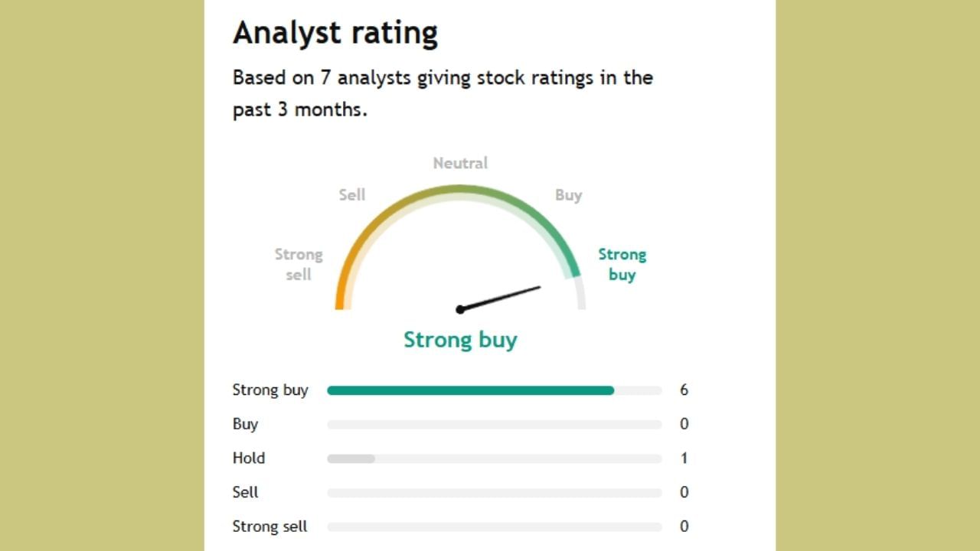Click the "Strong buy" row label in the list
The width and height of the screenshot is (980, 551).
click(x=270, y=390)
